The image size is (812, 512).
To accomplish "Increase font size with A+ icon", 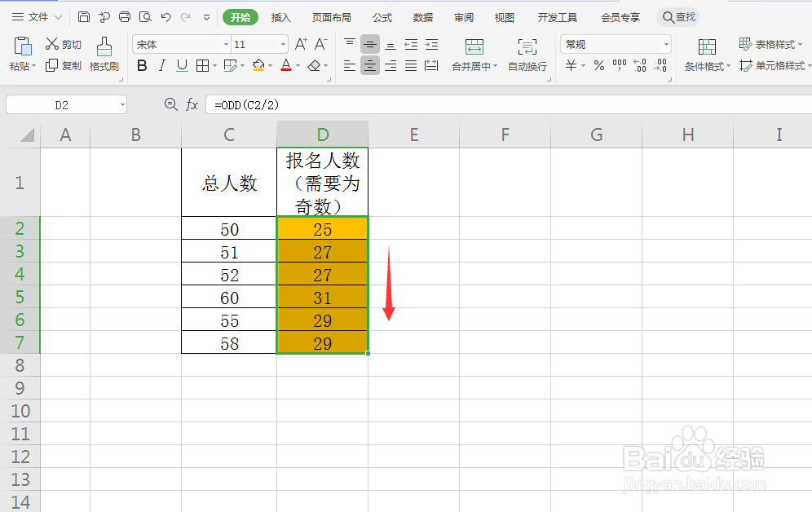I will pyautogui.click(x=301, y=44).
